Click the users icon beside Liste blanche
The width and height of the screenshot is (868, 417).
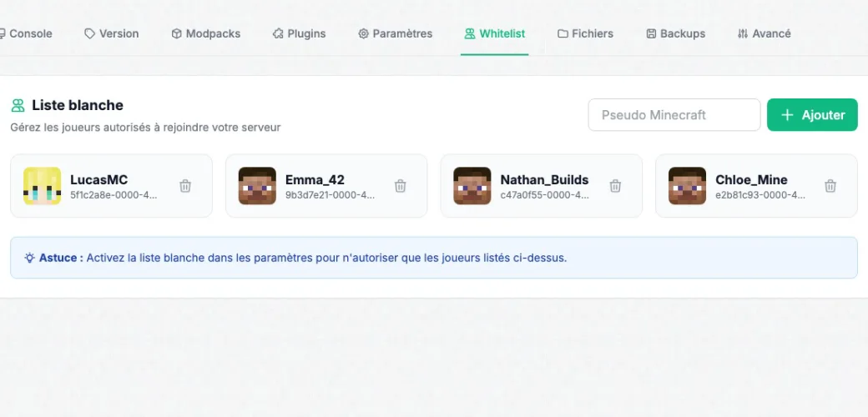(x=18, y=105)
